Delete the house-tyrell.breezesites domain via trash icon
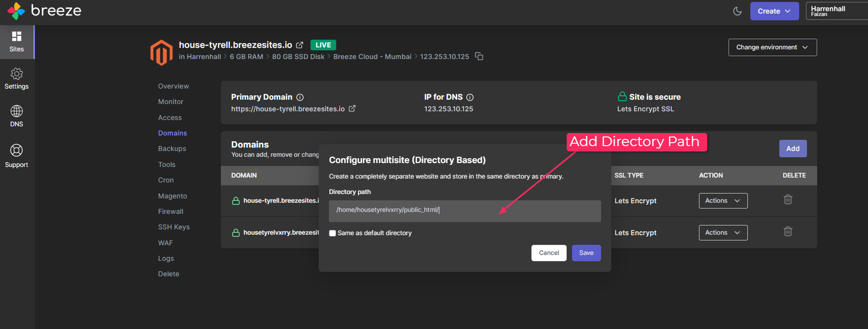 coord(788,199)
